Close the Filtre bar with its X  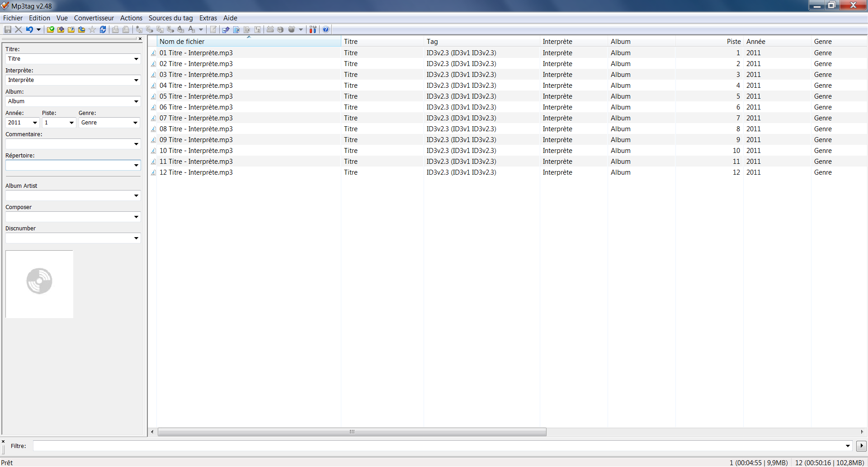pos(3,441)
